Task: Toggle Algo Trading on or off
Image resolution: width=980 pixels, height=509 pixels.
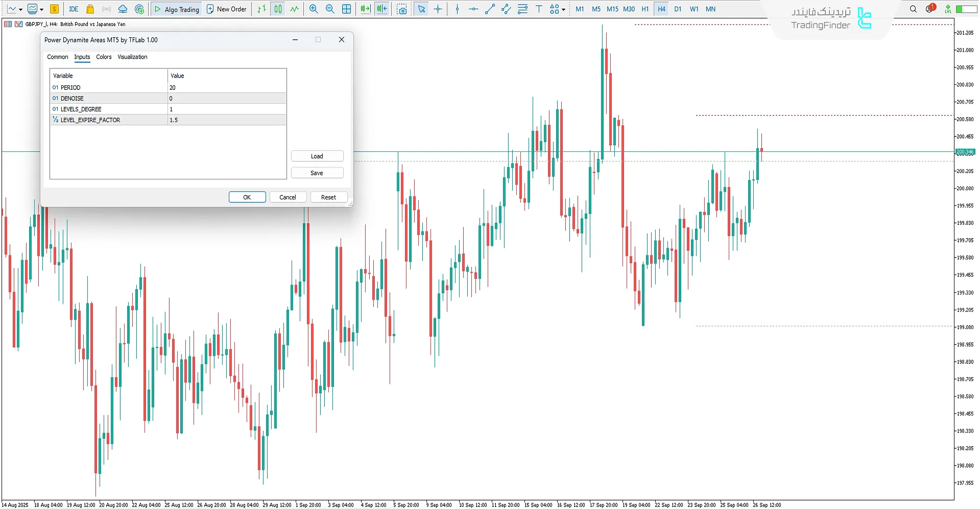Action: (177, 9)
